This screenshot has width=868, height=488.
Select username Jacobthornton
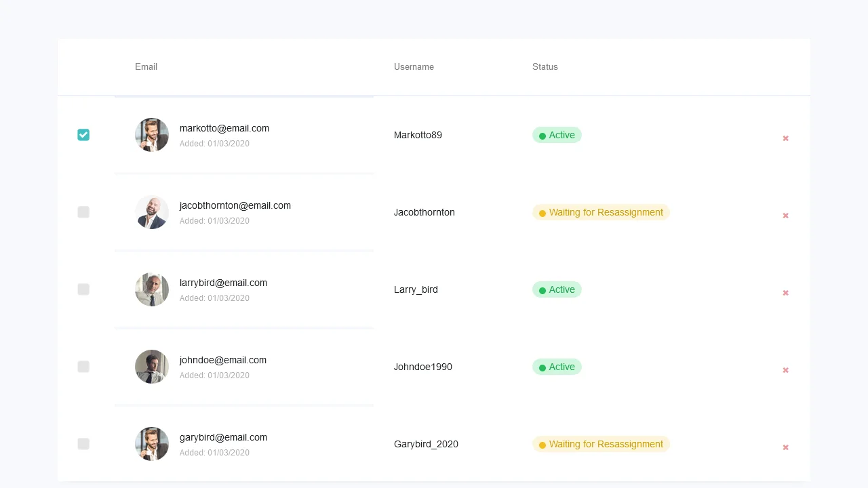(425, 212)
